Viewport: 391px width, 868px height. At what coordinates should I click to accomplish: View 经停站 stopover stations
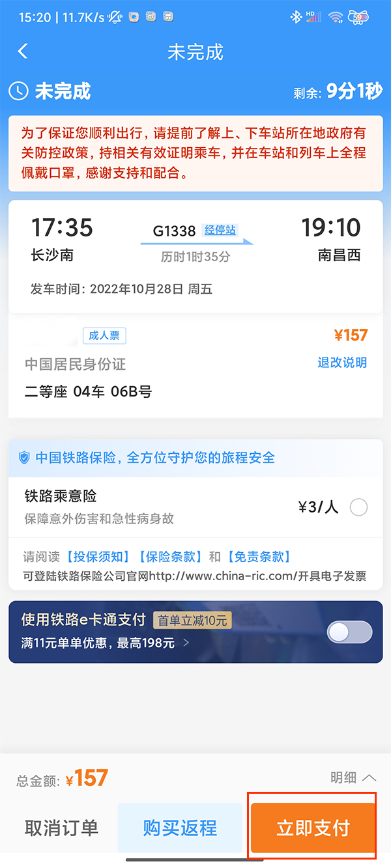click(220, 230)
